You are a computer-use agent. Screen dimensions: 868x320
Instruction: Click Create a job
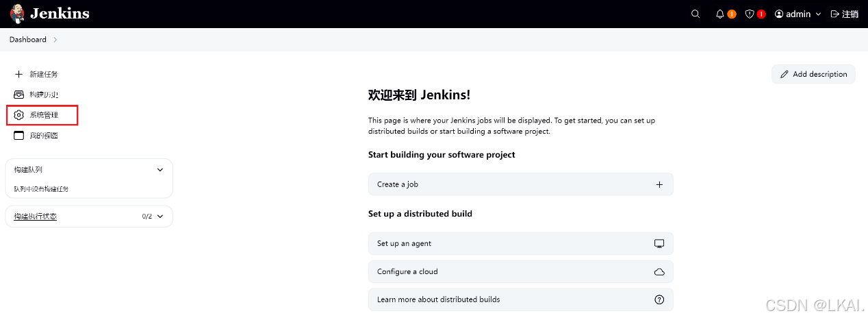[x=520, y=184]
